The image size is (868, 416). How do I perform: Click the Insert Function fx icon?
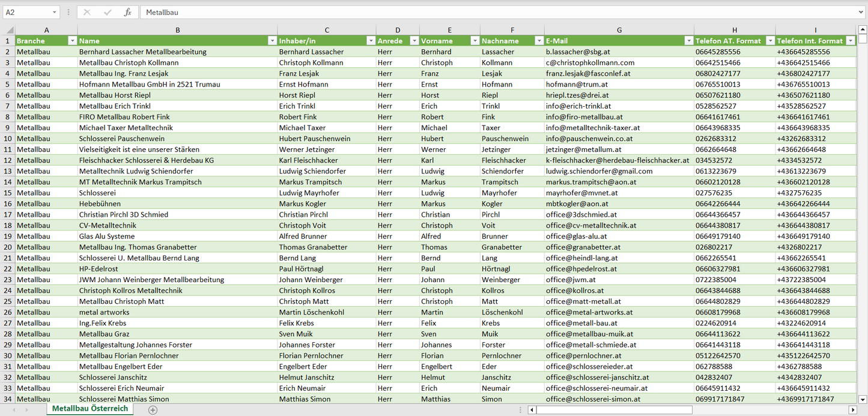(x=127, y=12)
